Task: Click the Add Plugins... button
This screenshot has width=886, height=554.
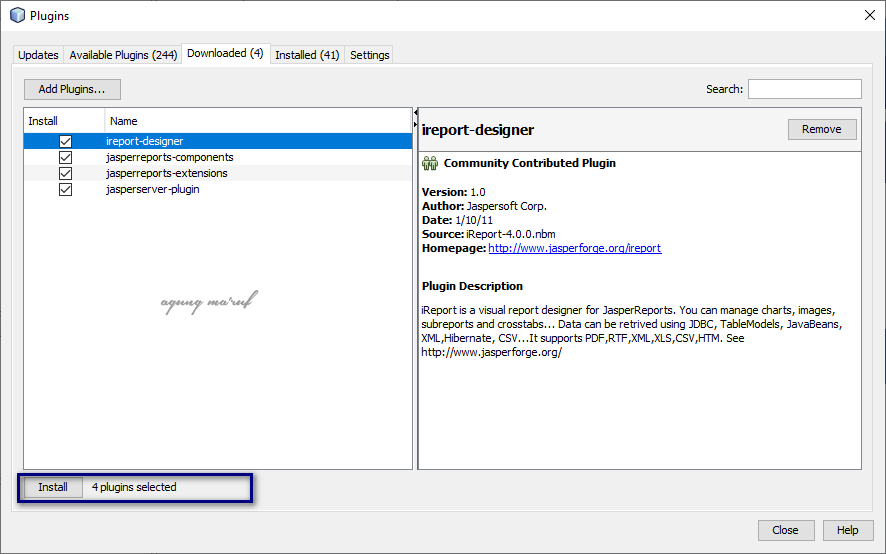Action: 72,89
